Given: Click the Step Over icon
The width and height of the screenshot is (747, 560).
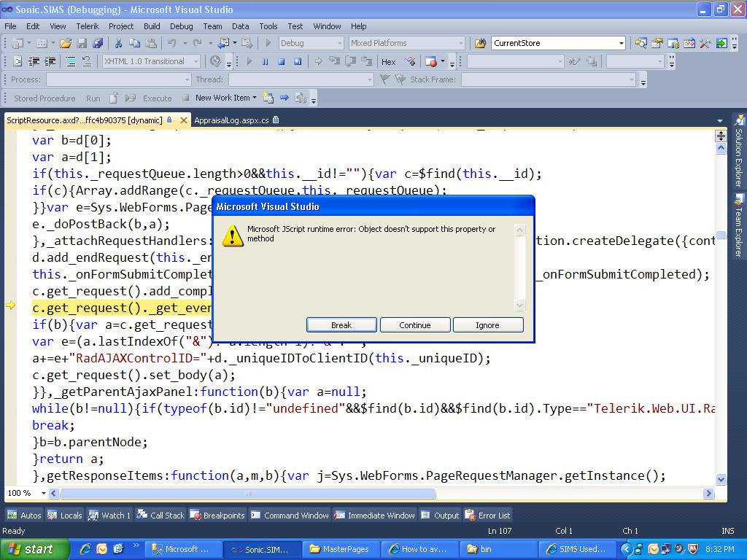Looking at the screenshot, I should (x=351, y=61).
